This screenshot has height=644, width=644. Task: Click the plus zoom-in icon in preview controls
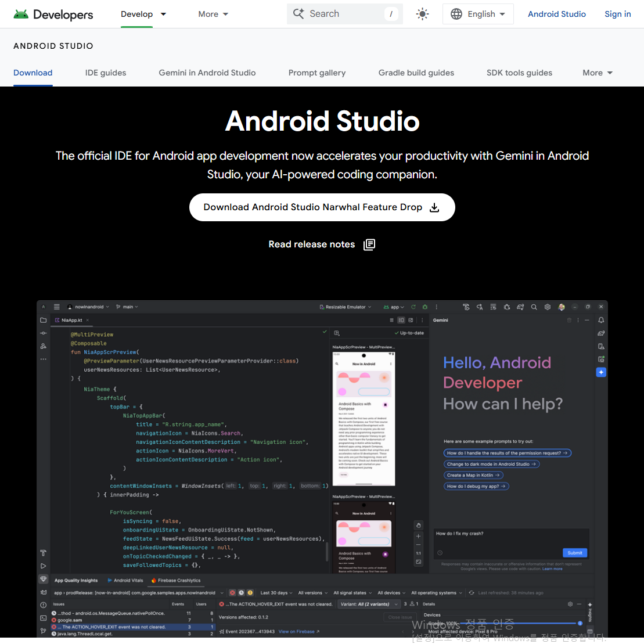(x=419, y=536)
